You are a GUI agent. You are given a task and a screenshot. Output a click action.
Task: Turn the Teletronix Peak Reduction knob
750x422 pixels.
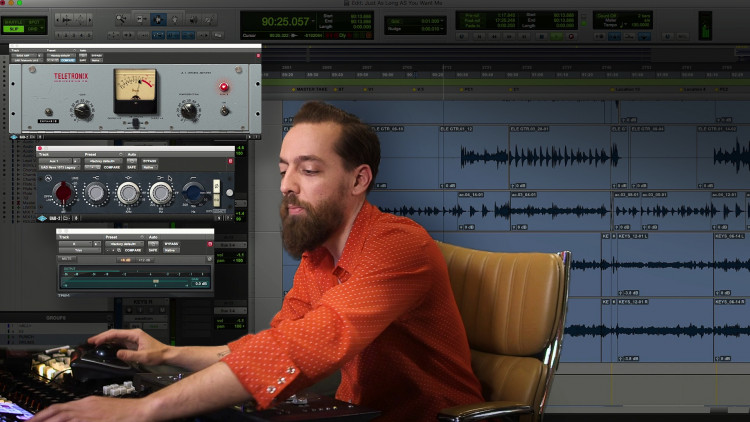tap(189, 111)
